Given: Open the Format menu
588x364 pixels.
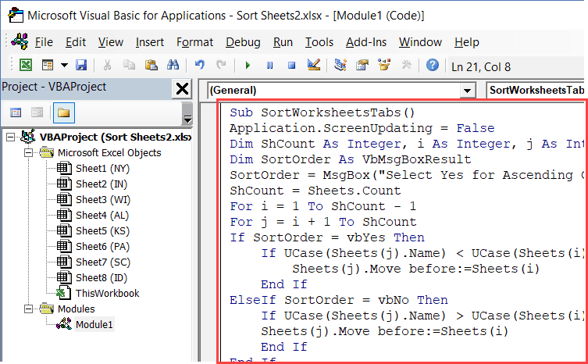Looking at the screenshot, I should pos(194,42).
